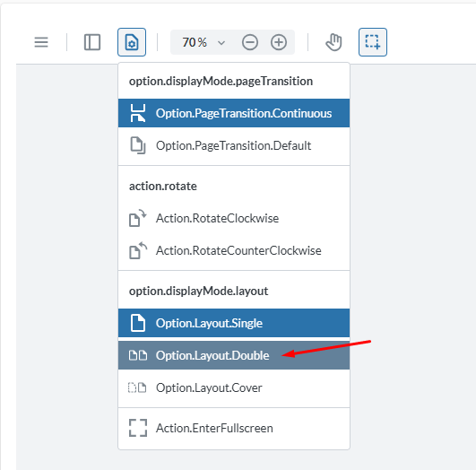Click the page view settings icon
The width and height of the screenshot is (476, 470).
click(132, 42)
